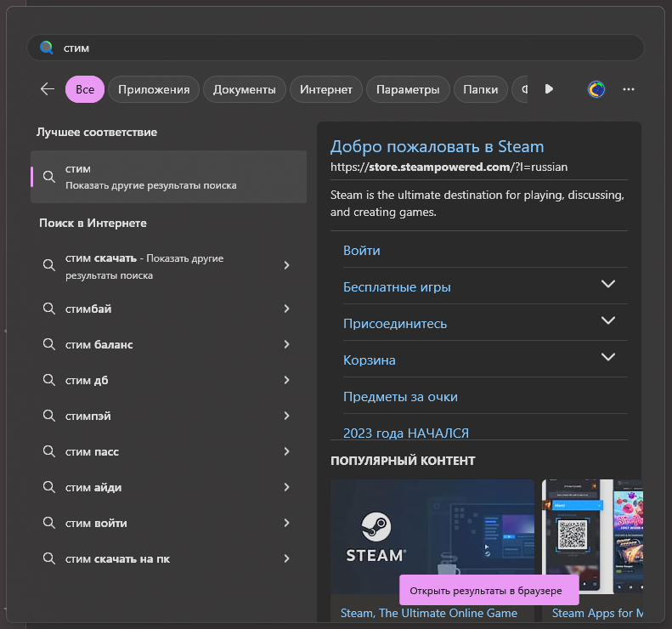Click magnifier icon of best match 'стим'
The image size is (672, 629).
coord(49,177)
